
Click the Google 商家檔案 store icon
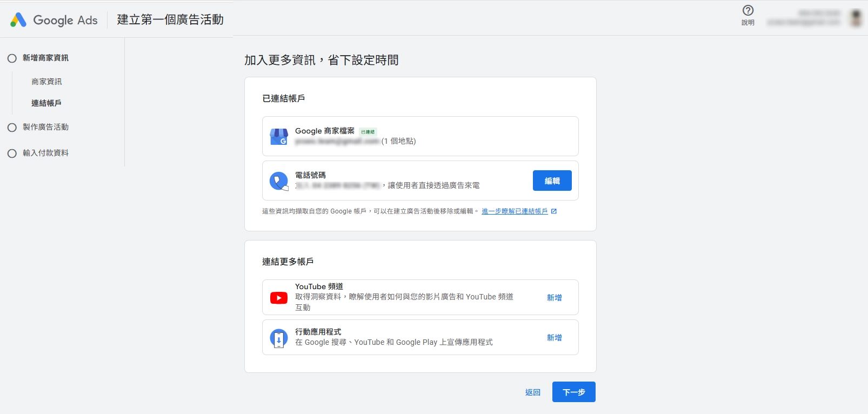tap(279, 137)
